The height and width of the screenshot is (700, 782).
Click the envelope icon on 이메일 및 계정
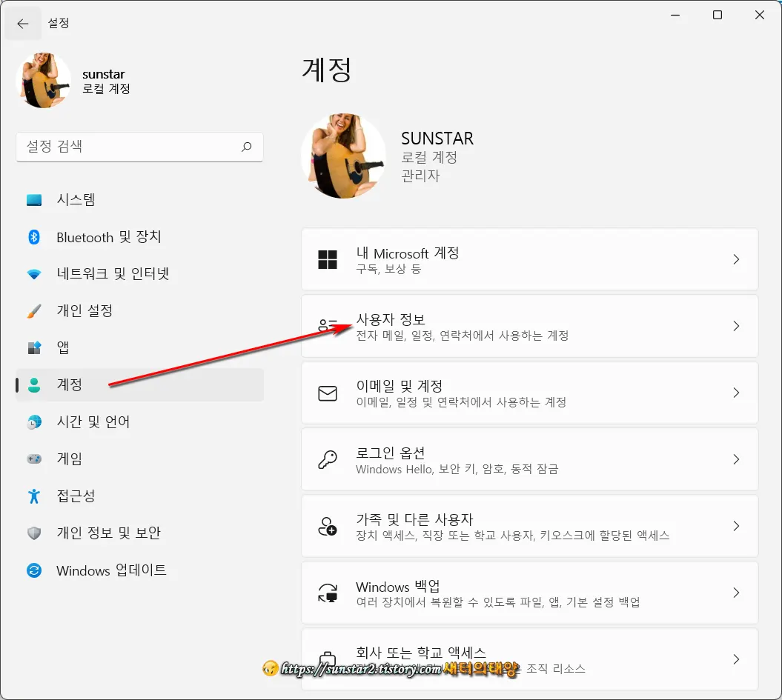[x=328, y=393]
